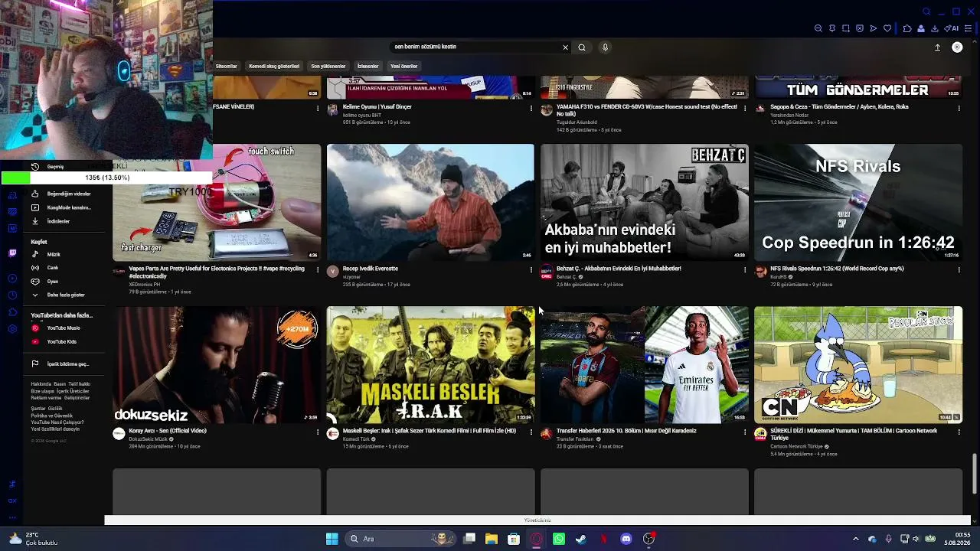Open Maskeli Beşler Irak movie thumbnail
The width and height of the screenshot is (980, 551).
click(430, 365)
